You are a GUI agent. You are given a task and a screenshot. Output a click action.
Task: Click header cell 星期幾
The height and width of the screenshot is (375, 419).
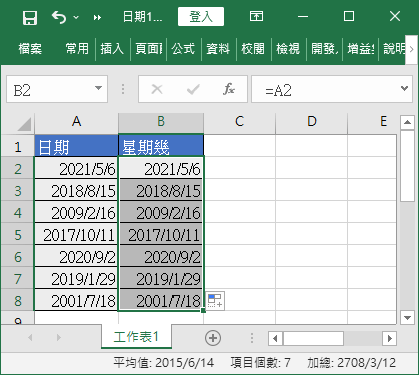(161, 146)
